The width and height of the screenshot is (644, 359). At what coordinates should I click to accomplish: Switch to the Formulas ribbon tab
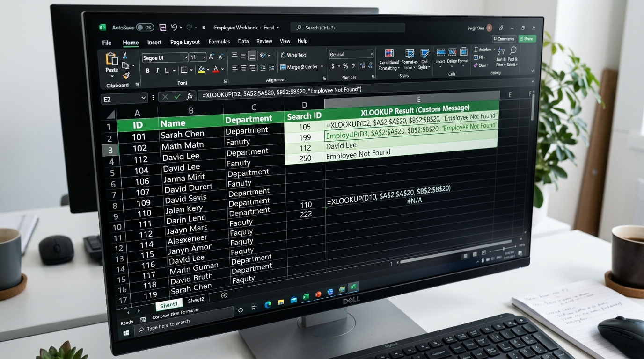[x=219, y=42]
